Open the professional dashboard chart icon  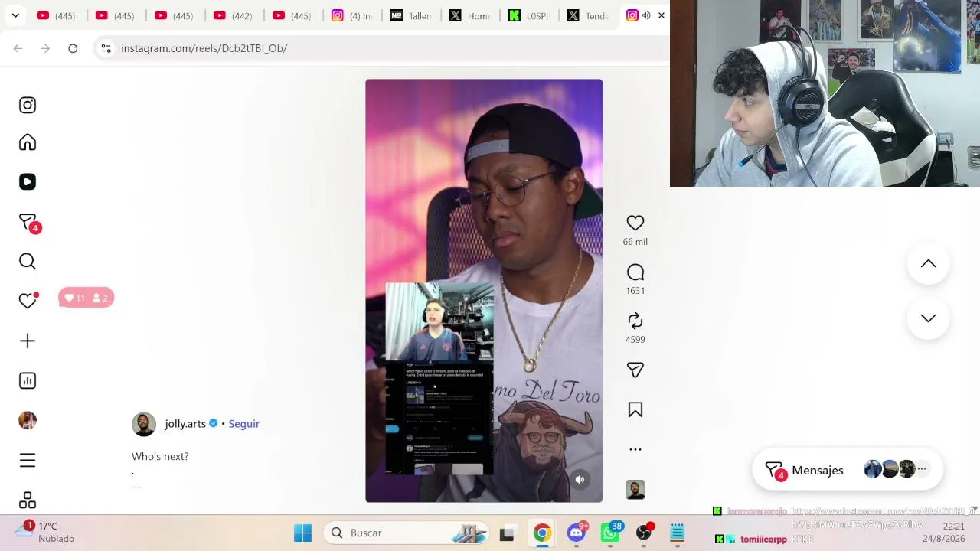(x=28, y=380)
